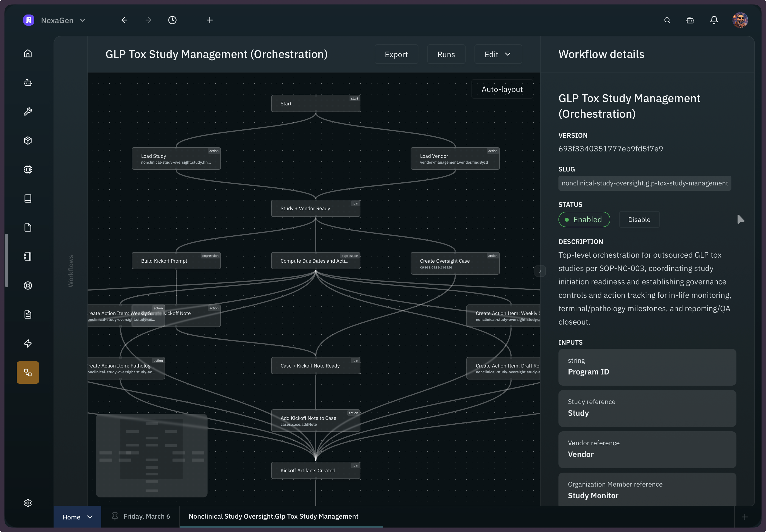The width and height of the screenshot is (766, 532).
Task: Click the Enabled status pill
Action: tap(584, 220)
